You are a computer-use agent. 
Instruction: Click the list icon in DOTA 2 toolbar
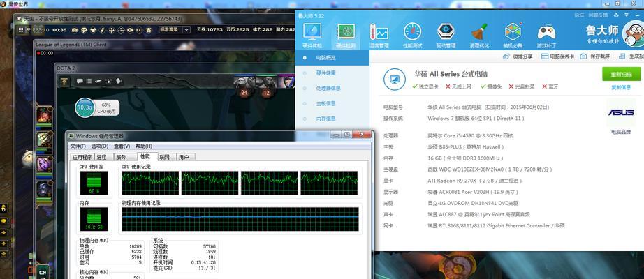point(89,81)
